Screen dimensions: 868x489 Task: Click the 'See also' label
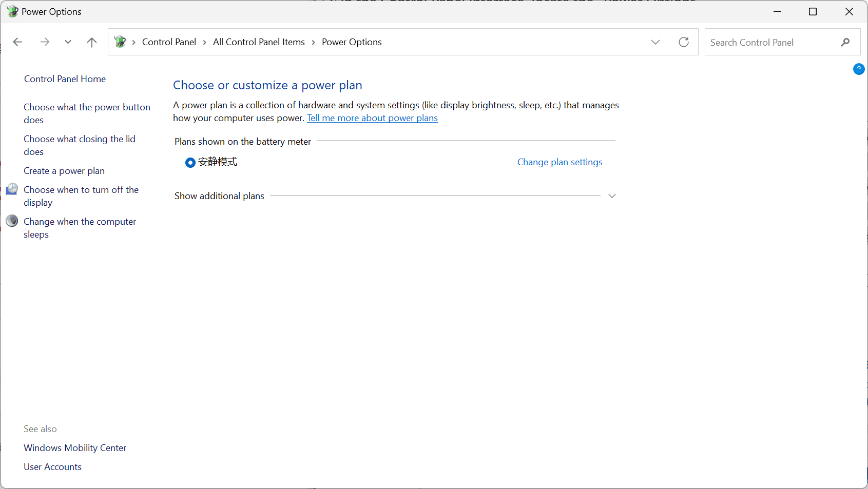(40, 429)
